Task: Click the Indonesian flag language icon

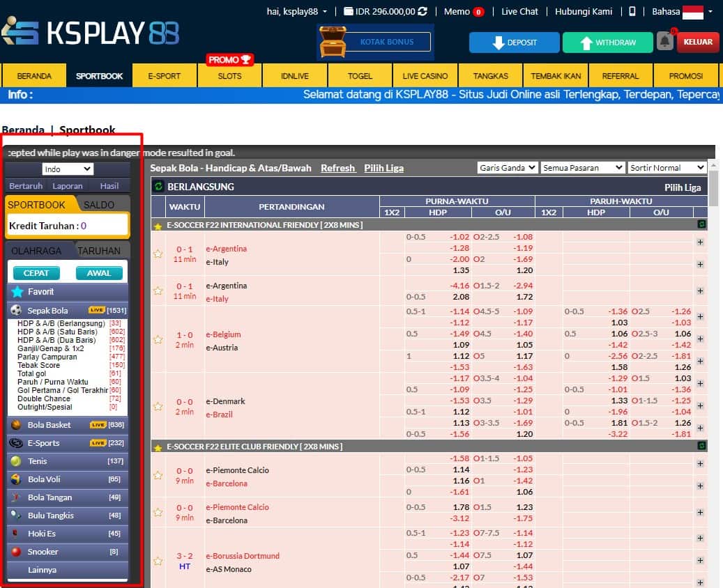Action: coord(692,12)
